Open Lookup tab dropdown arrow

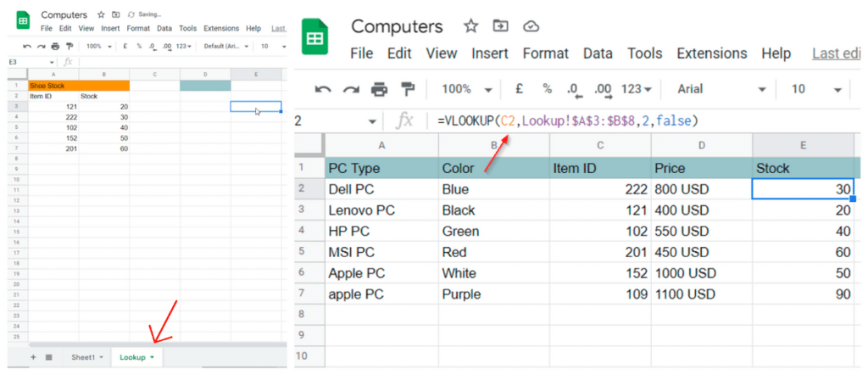pyautogui.click(x=153, y=358)
